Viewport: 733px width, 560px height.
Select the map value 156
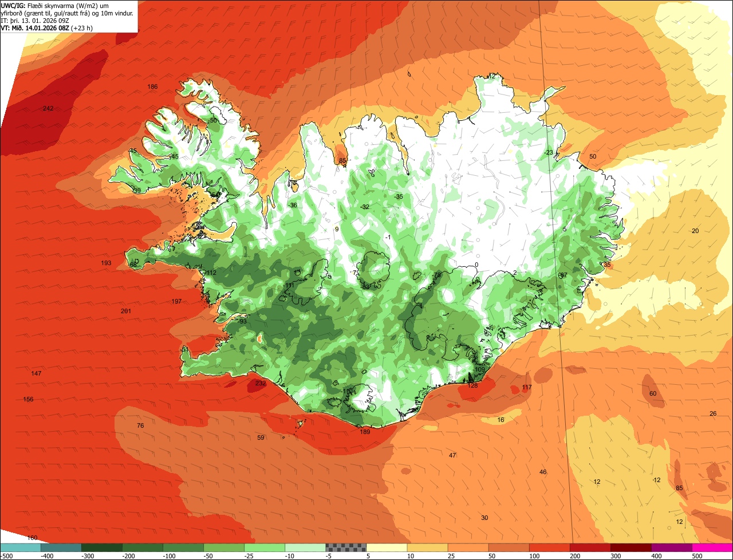(28, 399)
